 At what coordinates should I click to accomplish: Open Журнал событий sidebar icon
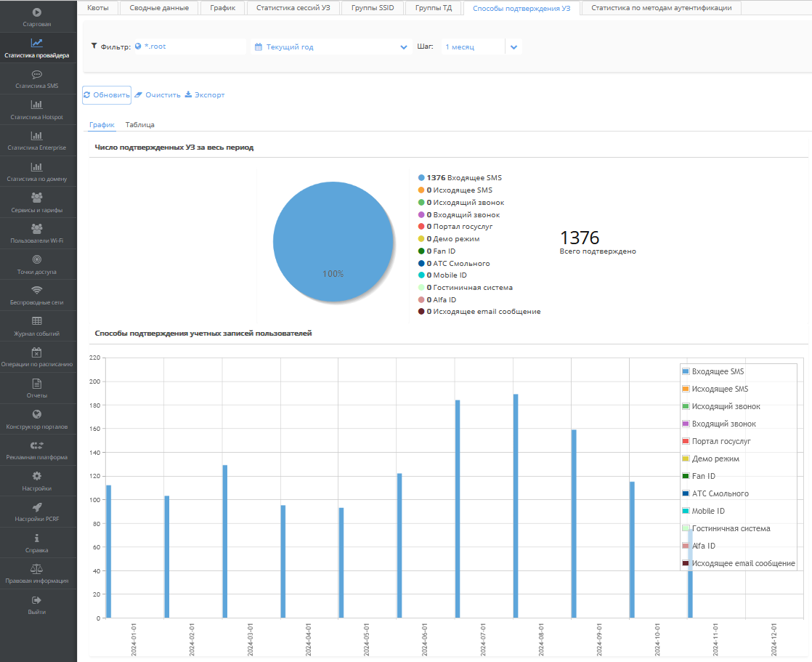point(37,321)
